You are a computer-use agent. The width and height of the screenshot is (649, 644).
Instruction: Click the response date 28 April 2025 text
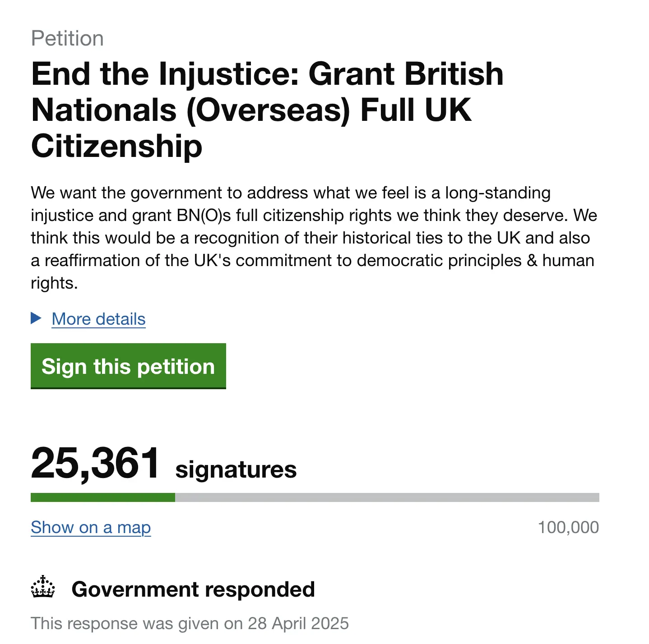point(298,623)
